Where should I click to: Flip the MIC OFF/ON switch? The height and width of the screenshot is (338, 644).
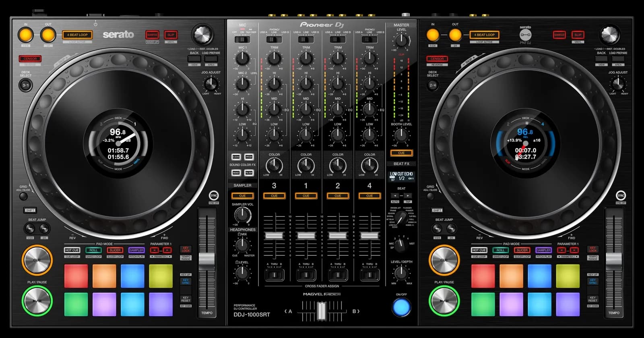(x=242, y=39)
